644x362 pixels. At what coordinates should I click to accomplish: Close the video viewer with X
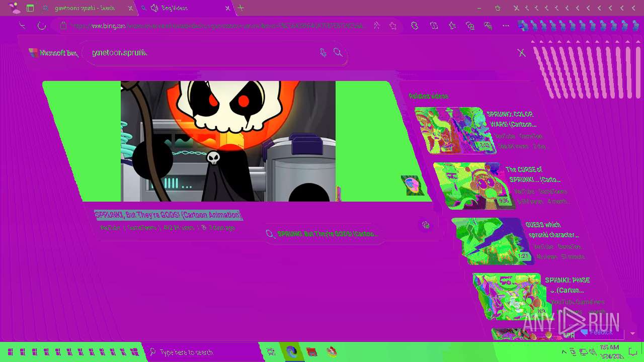pyautogui.click(x=522, y=52)
